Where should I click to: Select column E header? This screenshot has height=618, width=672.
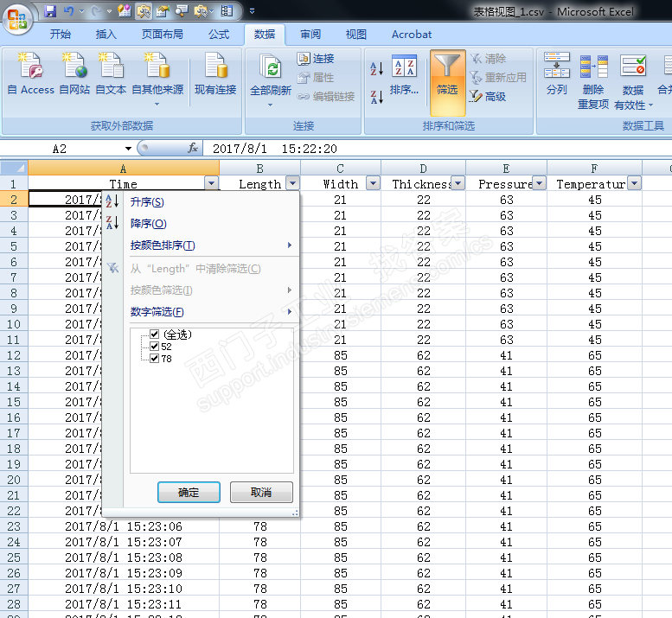pyautogui.click(x=506, y=169)
